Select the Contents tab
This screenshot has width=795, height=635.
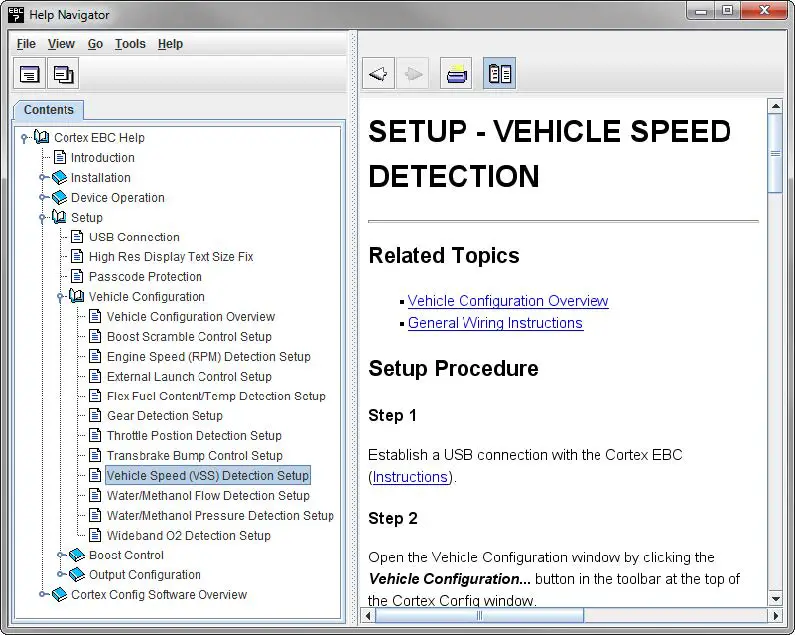[x=49, y=110]
